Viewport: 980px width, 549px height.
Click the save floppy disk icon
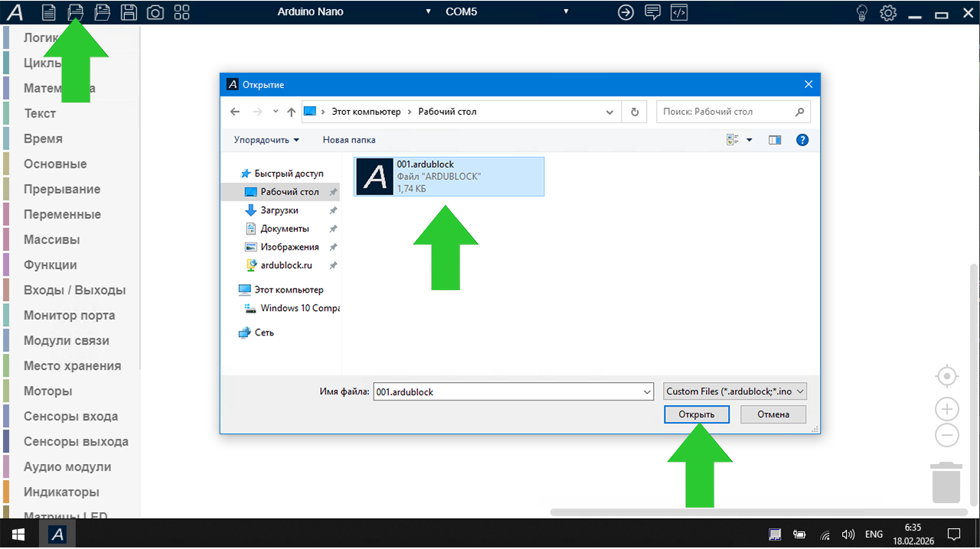(x=129, y=12)
